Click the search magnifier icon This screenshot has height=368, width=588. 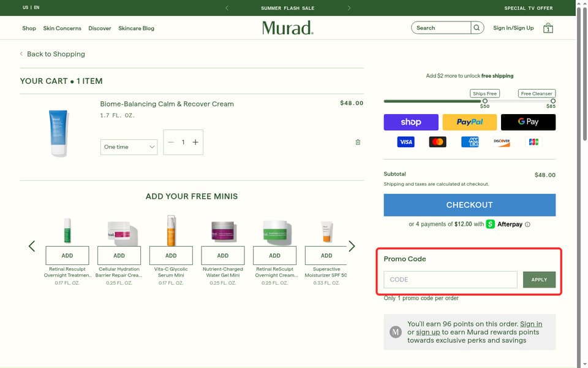(x=477, y=28)
